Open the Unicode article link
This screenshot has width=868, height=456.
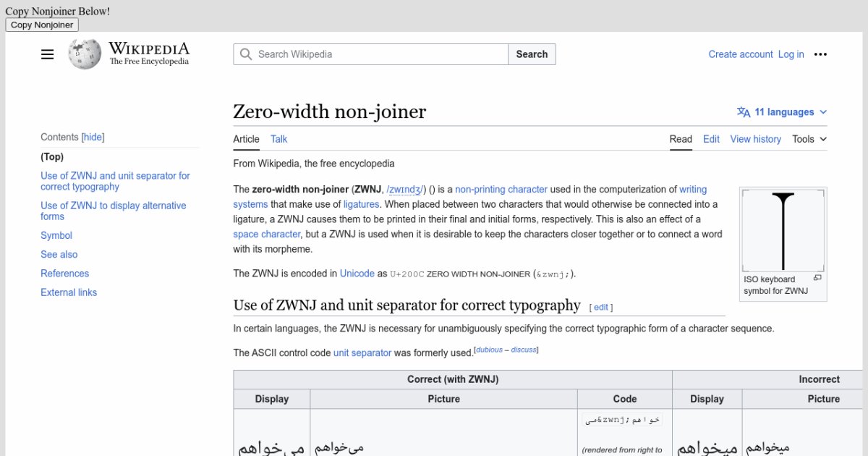[x=357, y=274]
